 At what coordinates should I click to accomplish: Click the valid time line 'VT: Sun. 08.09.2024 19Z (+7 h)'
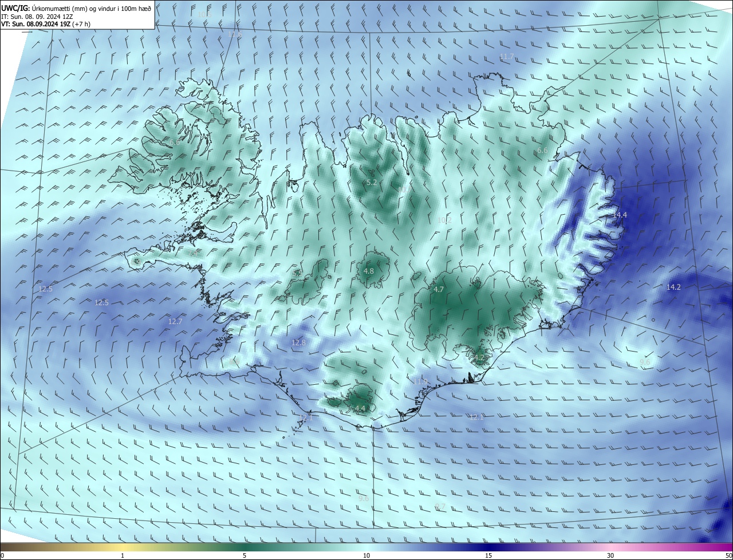(x=46, y=24)
